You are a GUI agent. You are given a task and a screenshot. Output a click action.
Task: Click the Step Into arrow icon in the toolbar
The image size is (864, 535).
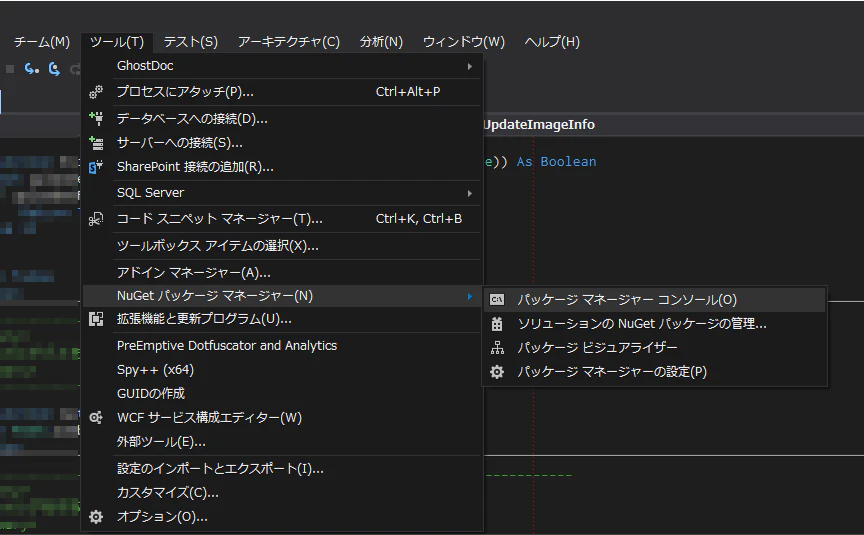click(31, 69)
